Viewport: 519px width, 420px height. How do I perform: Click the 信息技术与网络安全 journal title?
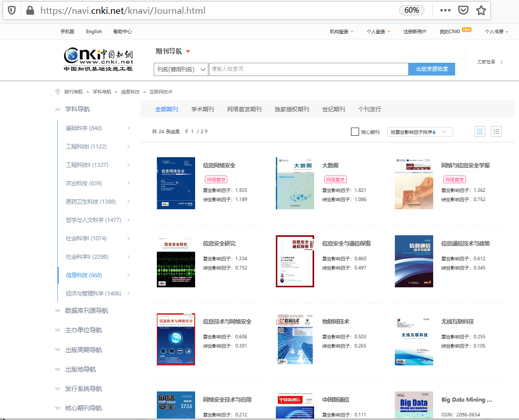pyautogui.click(x=227, y=322)
